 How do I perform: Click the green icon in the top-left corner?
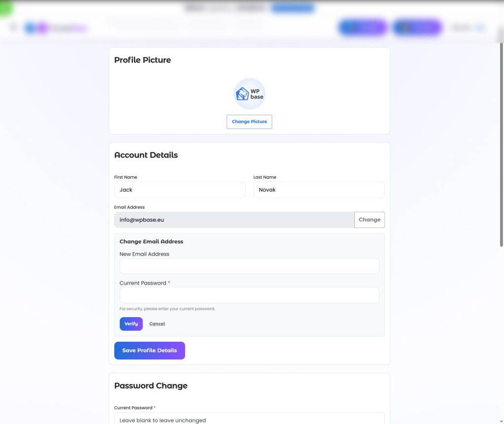pyautogui.click(x=6, y=8)
